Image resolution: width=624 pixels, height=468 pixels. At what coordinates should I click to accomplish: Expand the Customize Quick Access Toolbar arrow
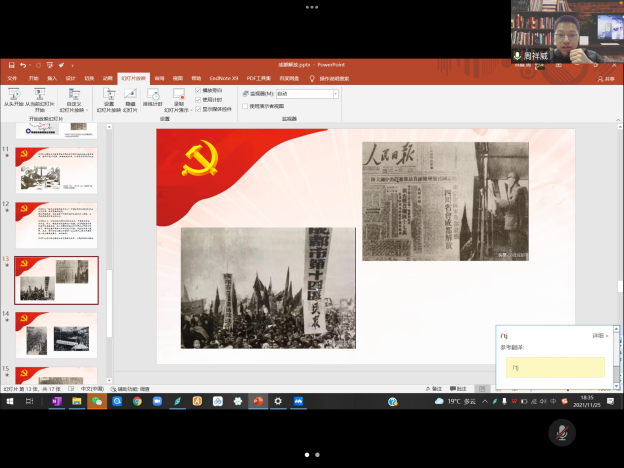(x=72, y=65)
